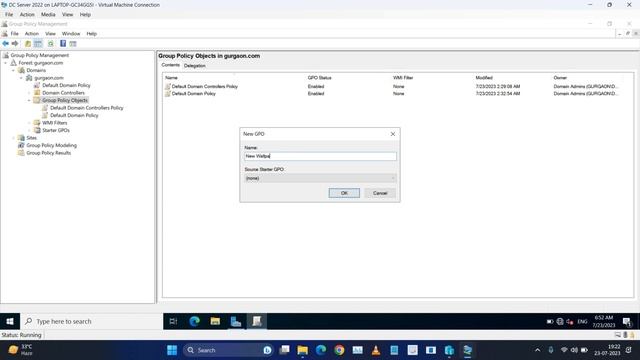Click ENG language indicator in VM tray
Viewport: 640px width, 360px height.
[x=582, y=322]
